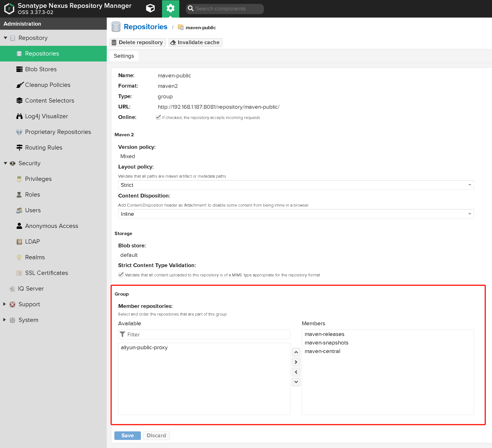Open the Layout policy Strict dropdown
492x448 pixels.
[x=296, y=185]
